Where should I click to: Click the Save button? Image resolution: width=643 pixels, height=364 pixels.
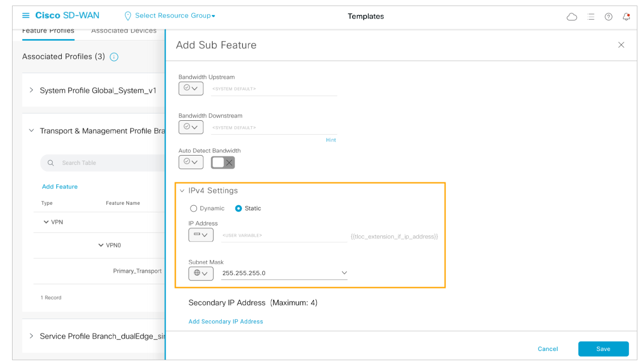tap(603, 349)
